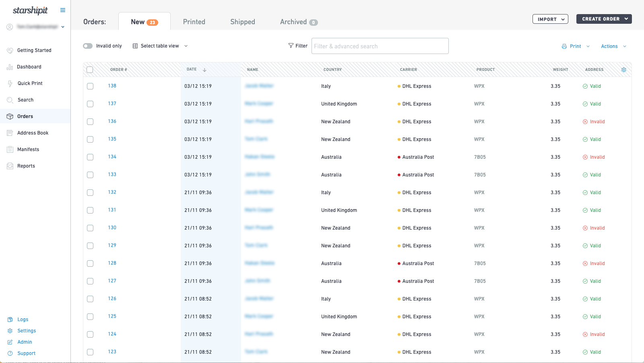Open the Reports section
This screenshot has height=363, width=644.
pos(26,166)
